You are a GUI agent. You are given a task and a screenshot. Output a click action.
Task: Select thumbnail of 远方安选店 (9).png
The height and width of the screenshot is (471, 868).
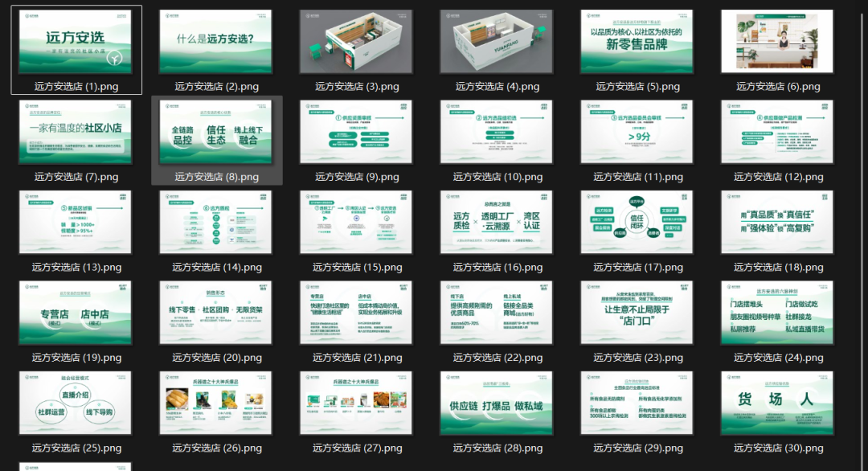click(x=356, y=133)
